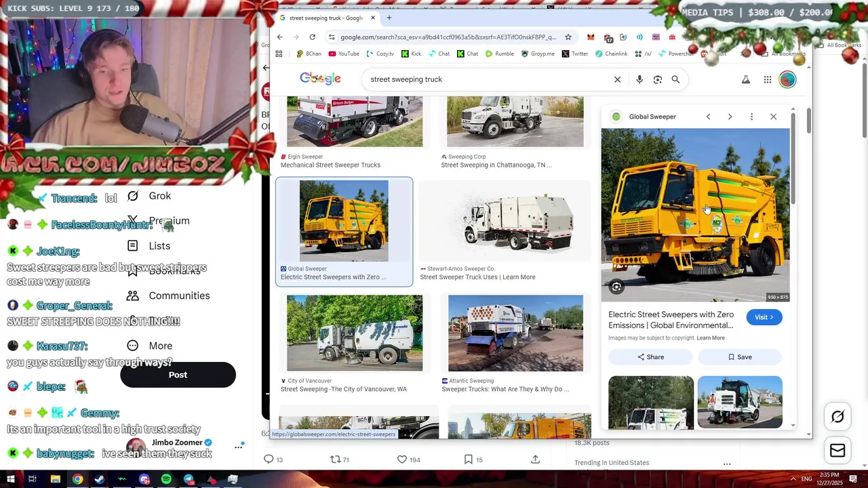The height and width of the screenshot is (488, 868).
Task: Open the YouTube bookmark
Action: tap(344, 54)
